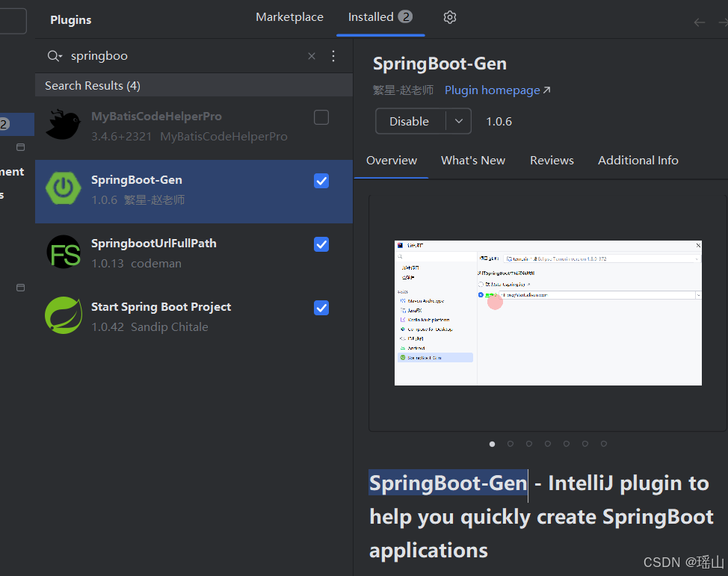The height and width of the screenshot is (576, 728).
Task: Click the SpringBoot-Gen green power icon
Action: [64, 188]
